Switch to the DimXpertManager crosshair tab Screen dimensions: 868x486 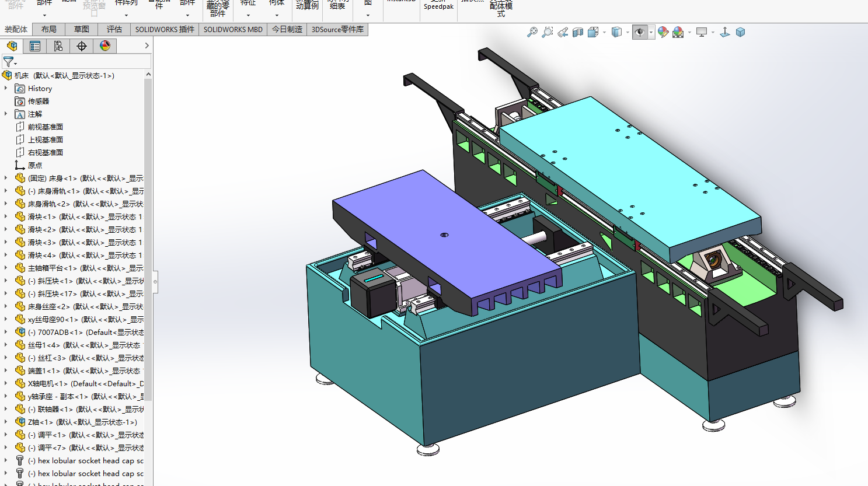tap(82, 46)
